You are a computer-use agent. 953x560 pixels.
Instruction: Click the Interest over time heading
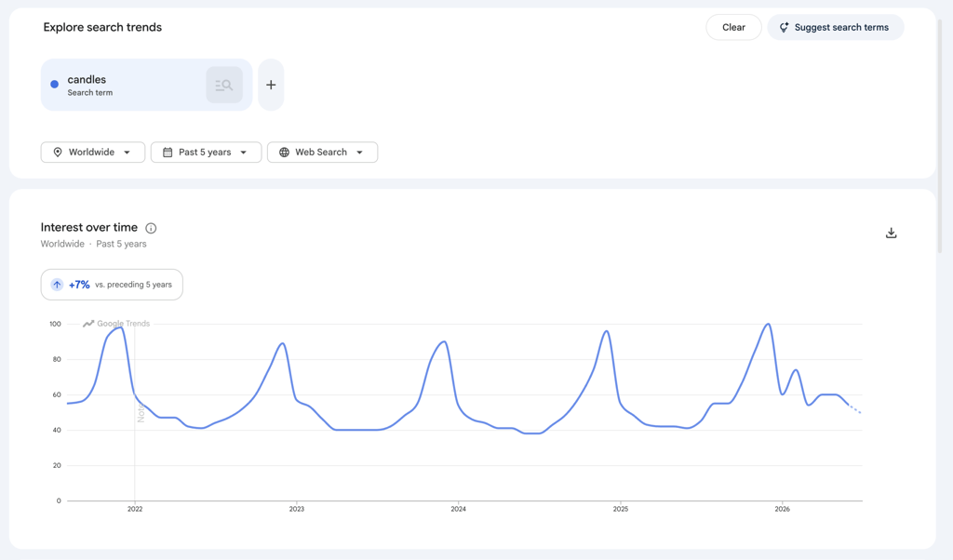point(89,227)
